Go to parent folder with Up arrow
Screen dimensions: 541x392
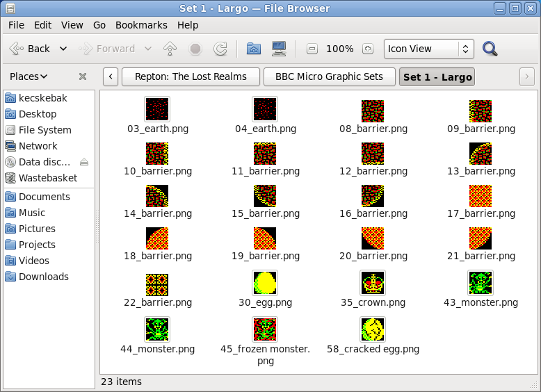[170, 49]
